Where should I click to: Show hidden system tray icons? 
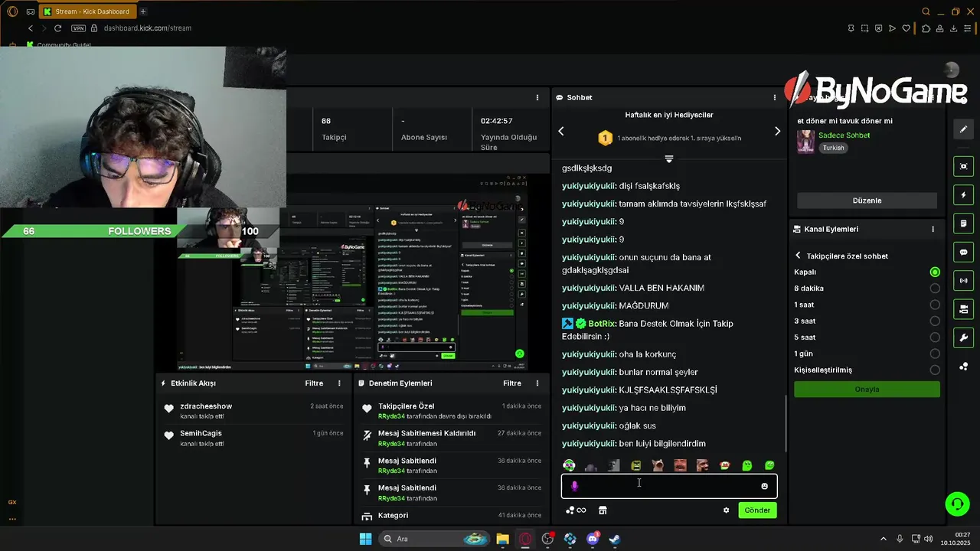(x=883, y=539)
